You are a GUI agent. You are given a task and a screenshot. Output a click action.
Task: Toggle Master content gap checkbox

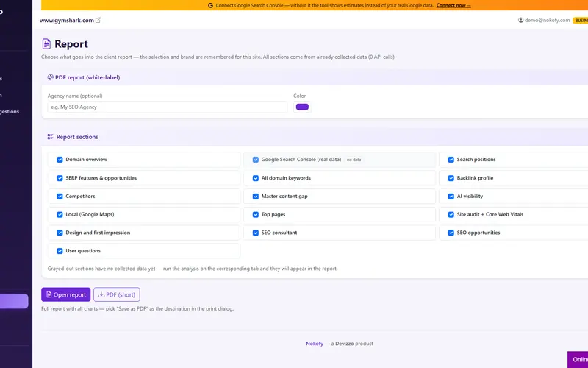point(255,197)
